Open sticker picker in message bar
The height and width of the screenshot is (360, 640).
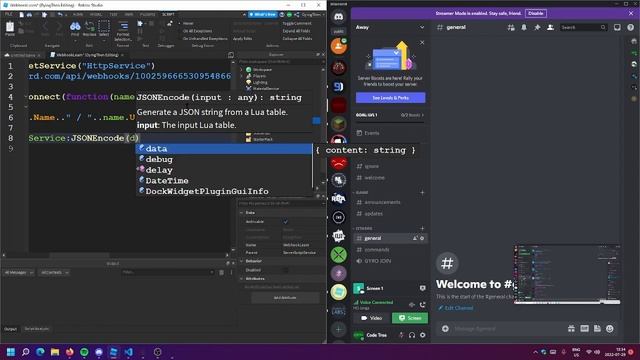pyautogui.click(x=597, y=329)
